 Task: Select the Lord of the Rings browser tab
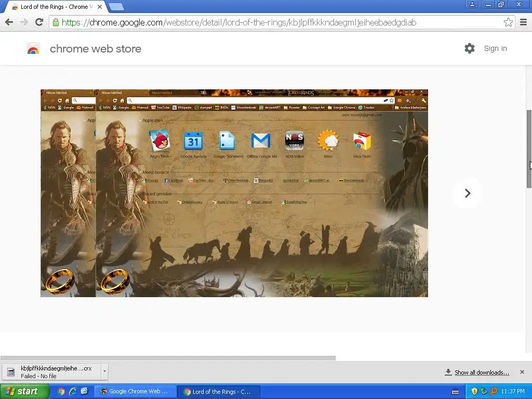(56, 7)
